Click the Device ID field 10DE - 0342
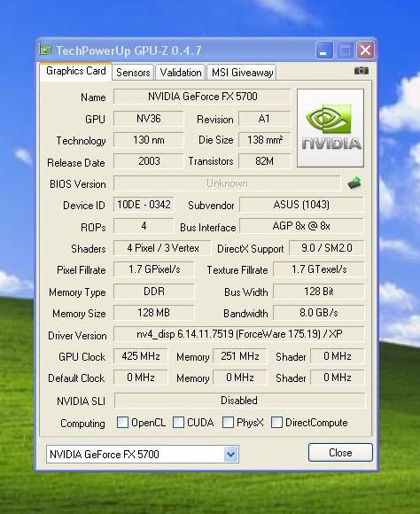Screen dimensions: 420x514 (x=144, y=205)
